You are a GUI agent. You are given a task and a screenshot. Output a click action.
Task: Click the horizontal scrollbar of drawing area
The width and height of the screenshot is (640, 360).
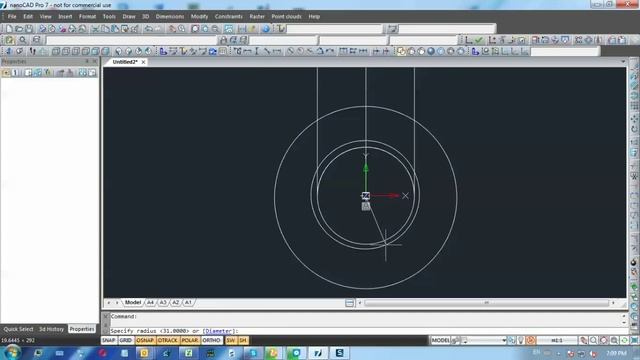(486, 303)
